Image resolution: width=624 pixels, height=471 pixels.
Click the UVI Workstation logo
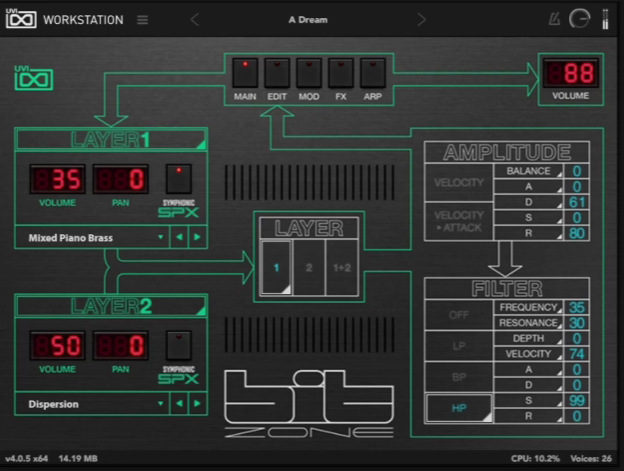coord(21,19)
